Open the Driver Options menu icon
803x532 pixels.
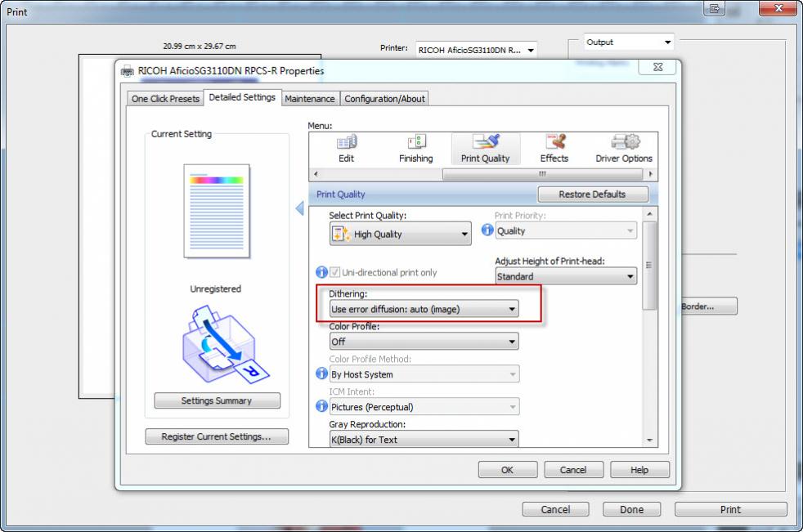pos(624,149)
